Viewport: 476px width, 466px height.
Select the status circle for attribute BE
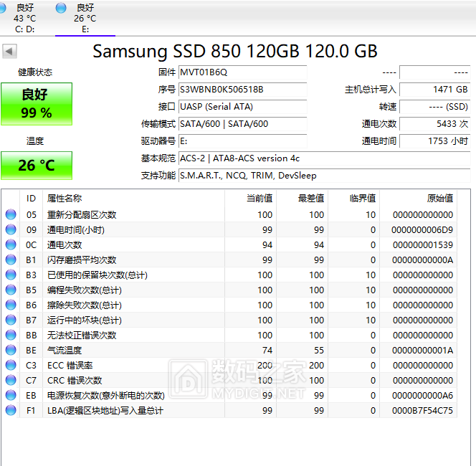point(11,350)
